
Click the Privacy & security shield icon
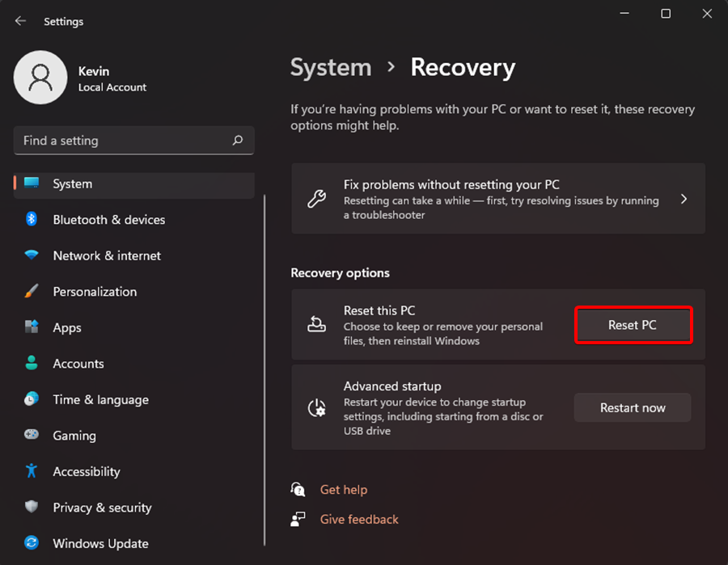32,508
